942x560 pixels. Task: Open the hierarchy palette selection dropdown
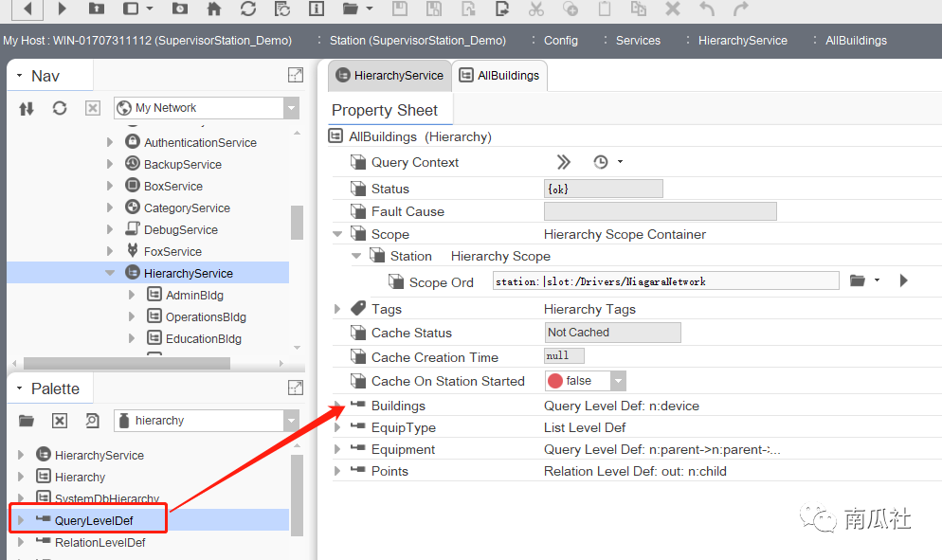291,420
